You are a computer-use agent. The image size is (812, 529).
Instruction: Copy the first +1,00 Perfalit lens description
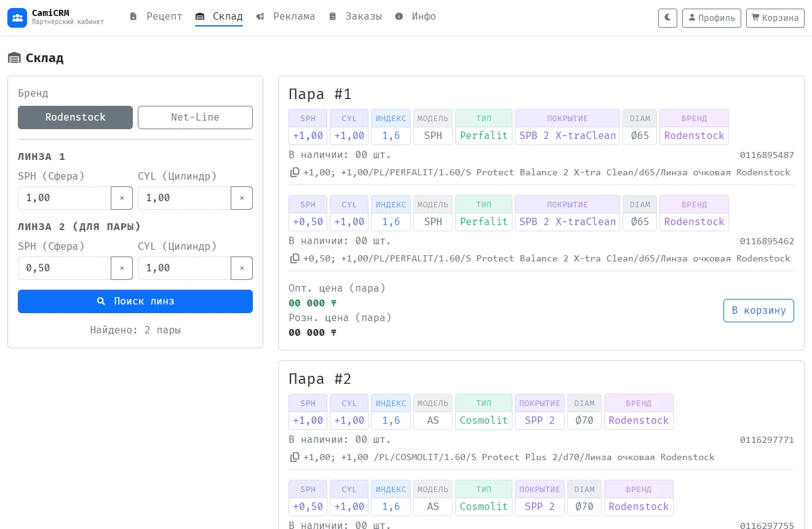click(295, 172)
